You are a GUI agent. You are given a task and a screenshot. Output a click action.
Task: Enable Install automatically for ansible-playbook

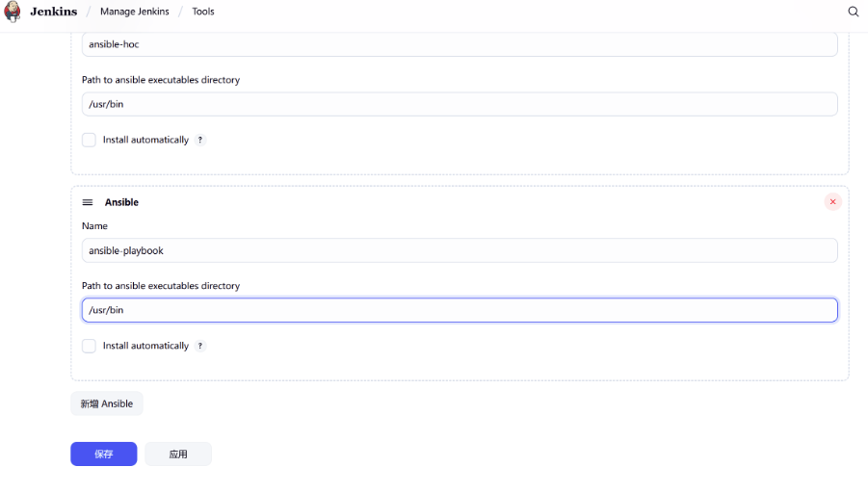pyautogui.click(x=90, y=346)
